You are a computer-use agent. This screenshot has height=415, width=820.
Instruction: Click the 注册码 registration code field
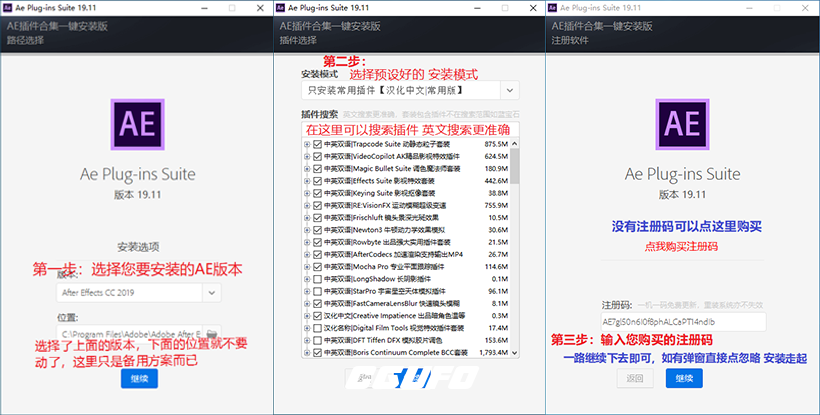coord(683,322)
